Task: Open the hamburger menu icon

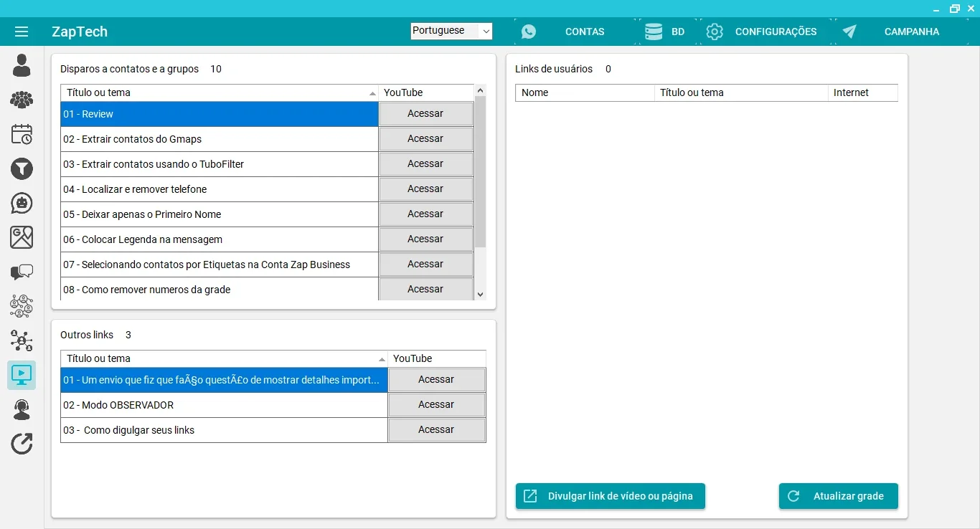Action: pos(22,32)
